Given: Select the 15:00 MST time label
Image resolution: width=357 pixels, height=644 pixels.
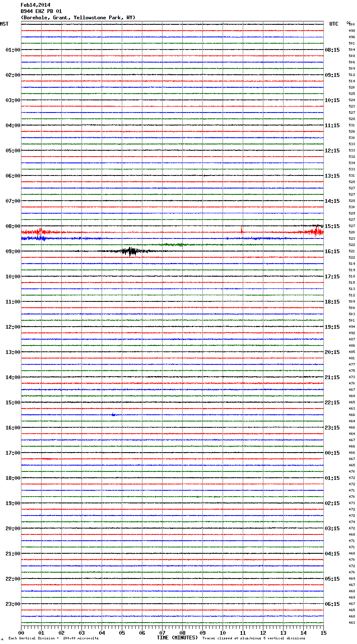Looking at the screenshot, I should tap(13, 403).
